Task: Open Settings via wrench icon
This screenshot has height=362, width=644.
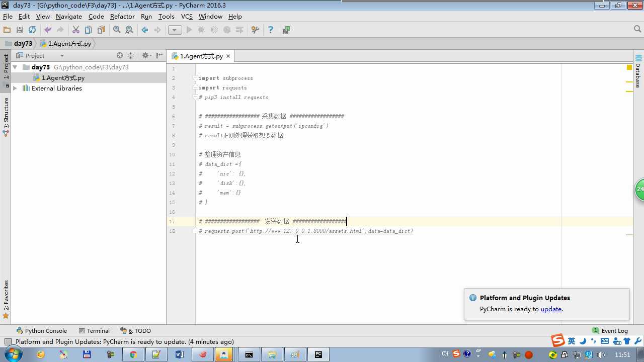Action: [255, 30]
